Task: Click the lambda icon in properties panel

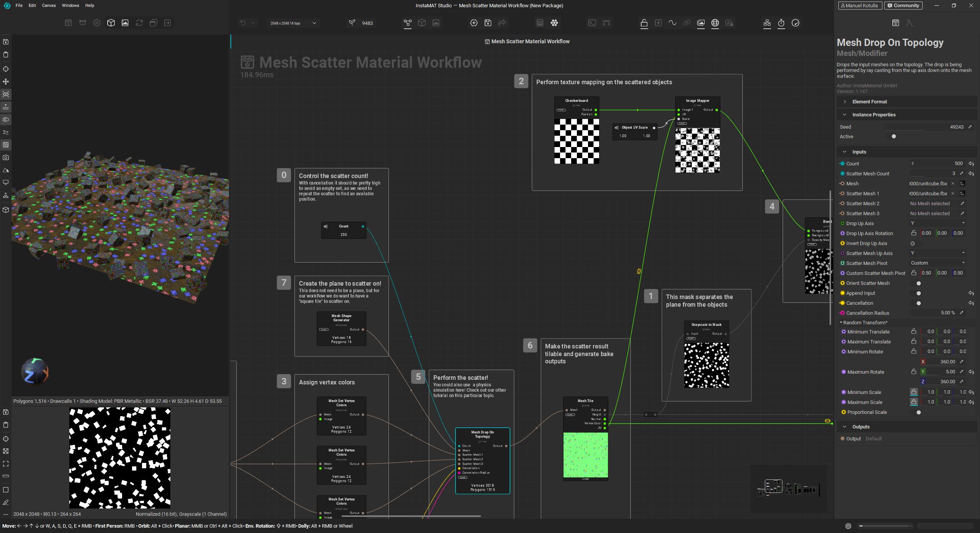Action: 910,23
